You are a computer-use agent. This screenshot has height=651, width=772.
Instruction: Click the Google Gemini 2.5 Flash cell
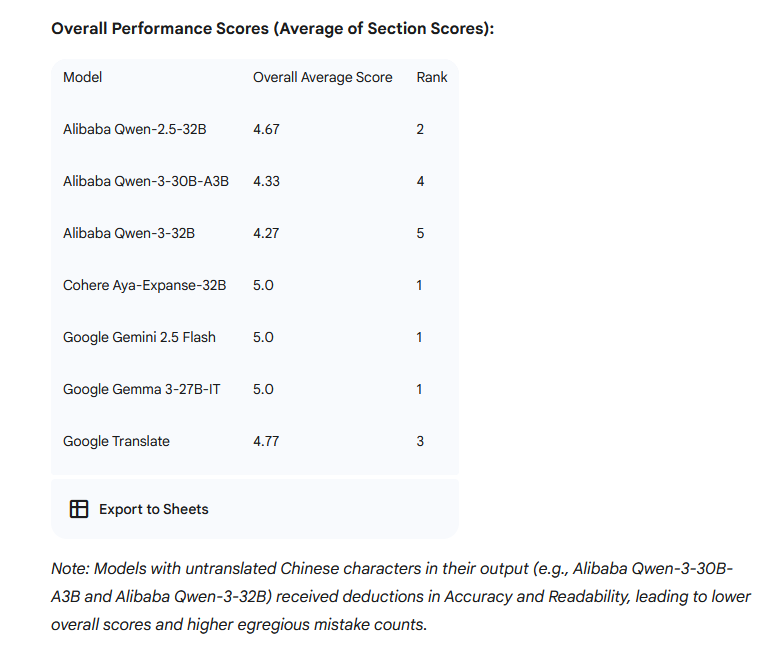pyautogui.click(x=139, y=337)
